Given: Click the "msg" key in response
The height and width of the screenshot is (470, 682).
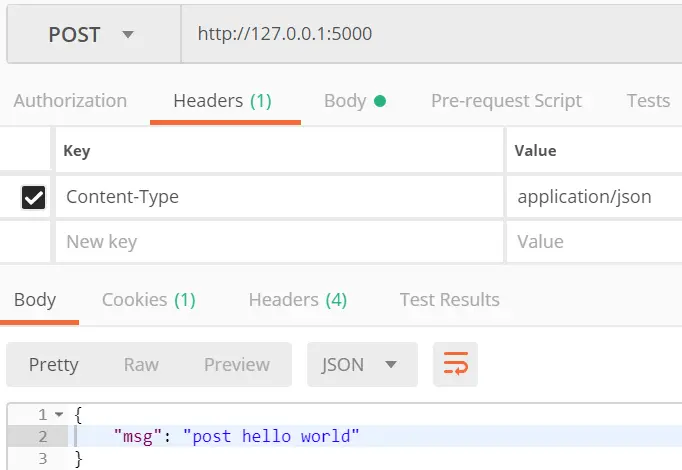Looking at the screenshot, I should point(138,436).
